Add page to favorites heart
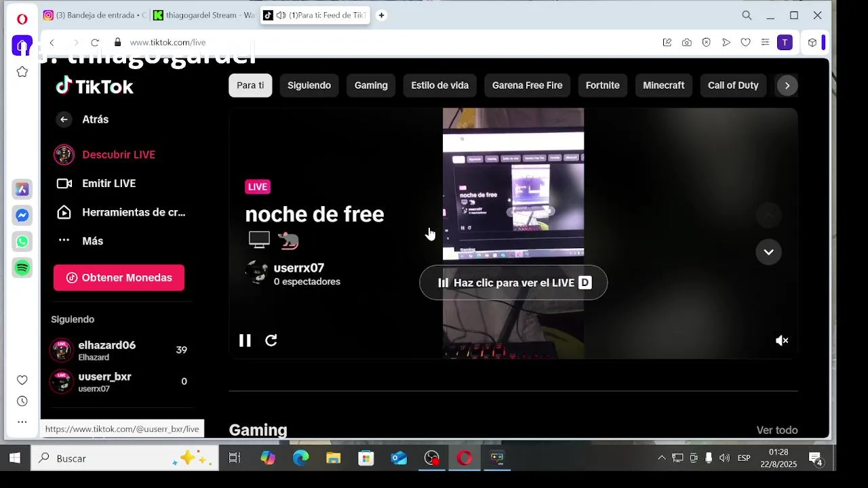 click(x=745, y=42)
